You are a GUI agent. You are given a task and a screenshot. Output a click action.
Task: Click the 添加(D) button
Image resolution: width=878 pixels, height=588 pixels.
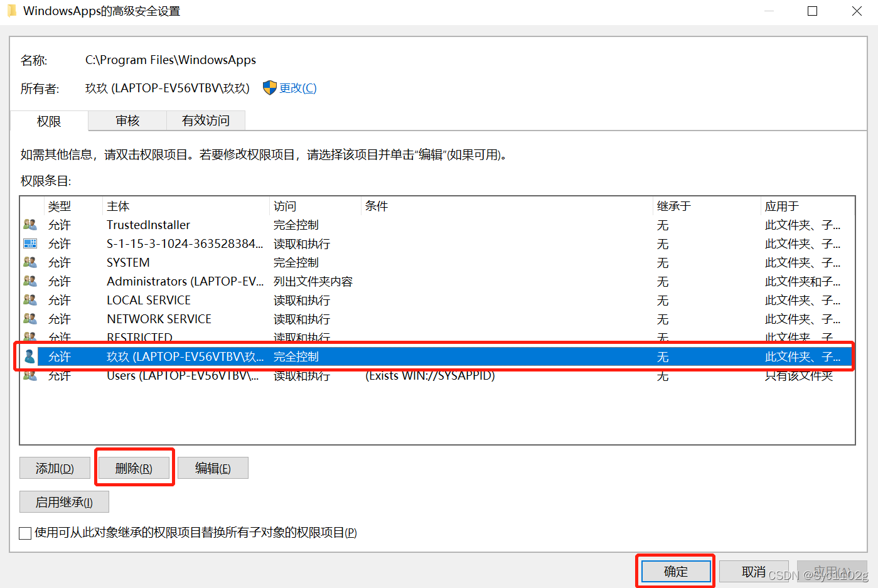click(55, 468)
